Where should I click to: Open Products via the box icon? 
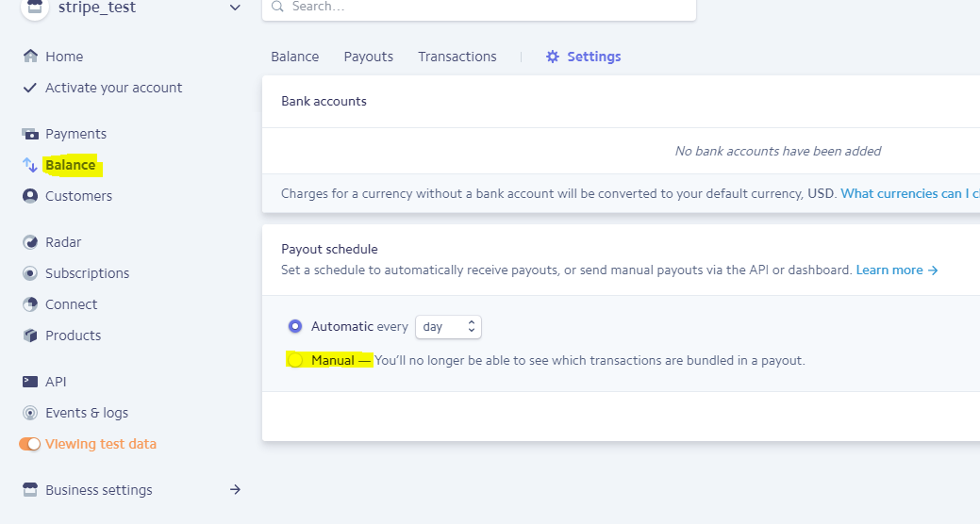point(30,336)
